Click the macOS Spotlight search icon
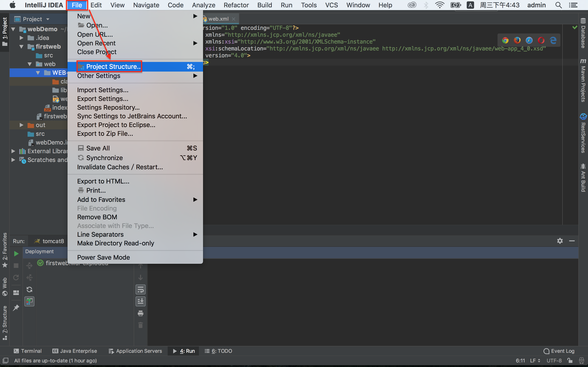The height and width of the screenshot is (367, 588). (x=559, y=5)
